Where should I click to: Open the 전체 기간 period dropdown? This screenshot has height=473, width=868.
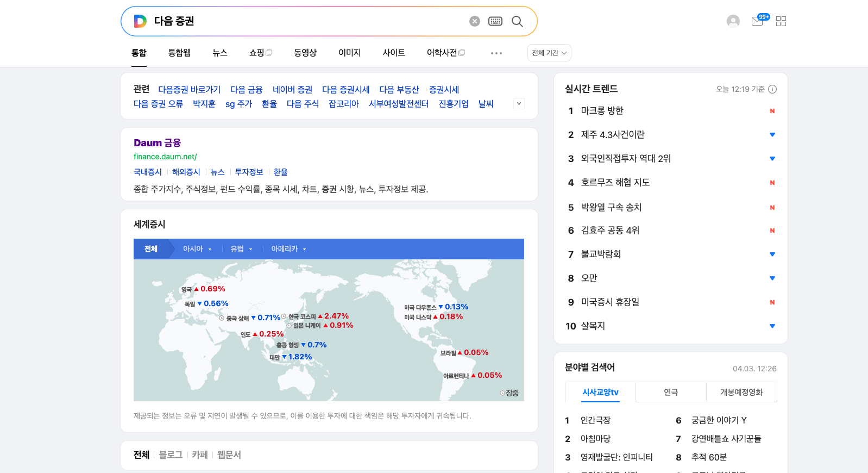(549, 53)
